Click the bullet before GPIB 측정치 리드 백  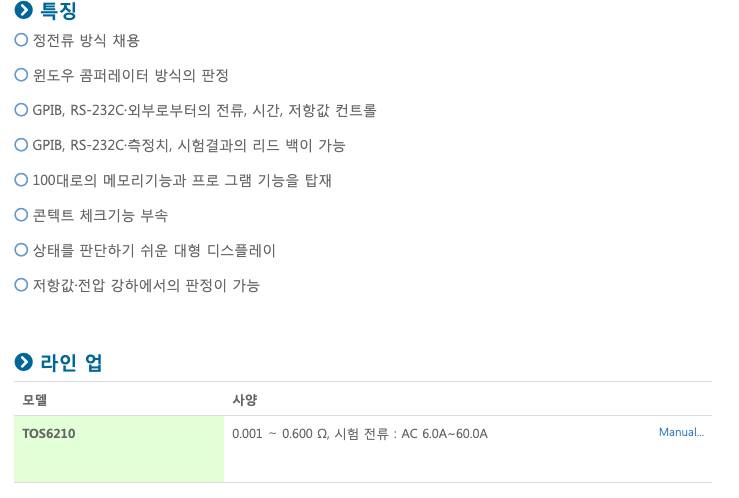[x=21, y=145]
